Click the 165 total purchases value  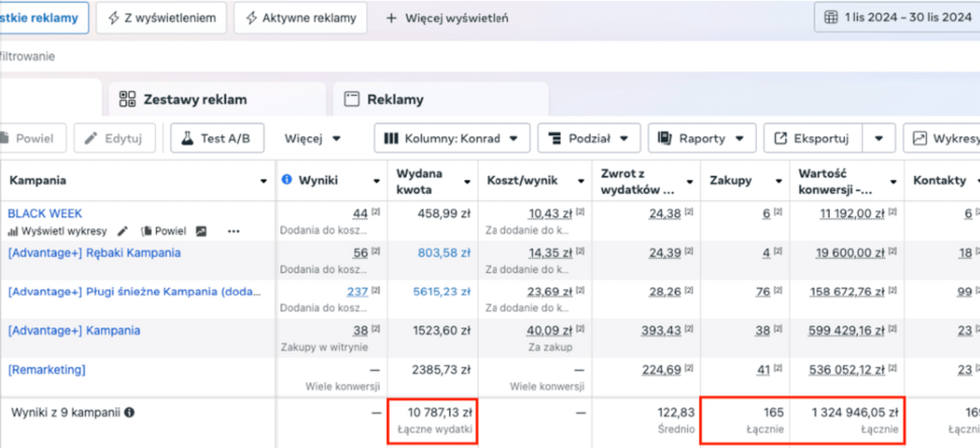click(773, 412)
